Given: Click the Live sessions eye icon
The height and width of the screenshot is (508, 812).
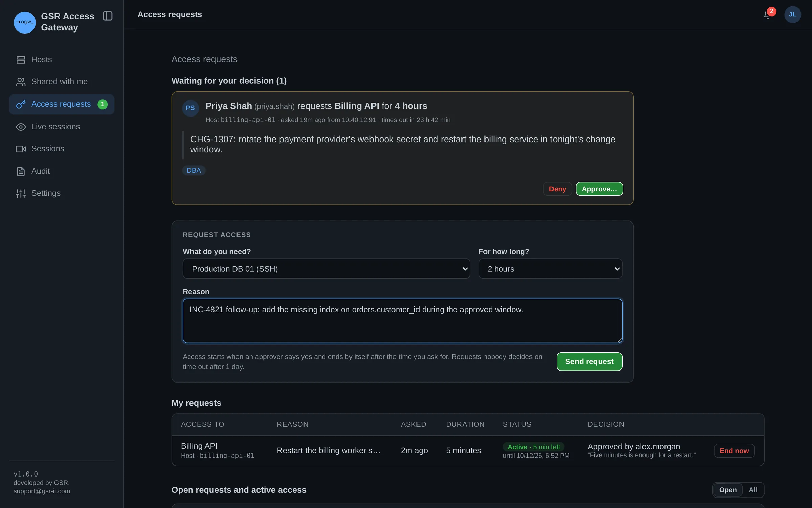Looking at the screenshot, I should pyautogui.click(x=21, y=127).
